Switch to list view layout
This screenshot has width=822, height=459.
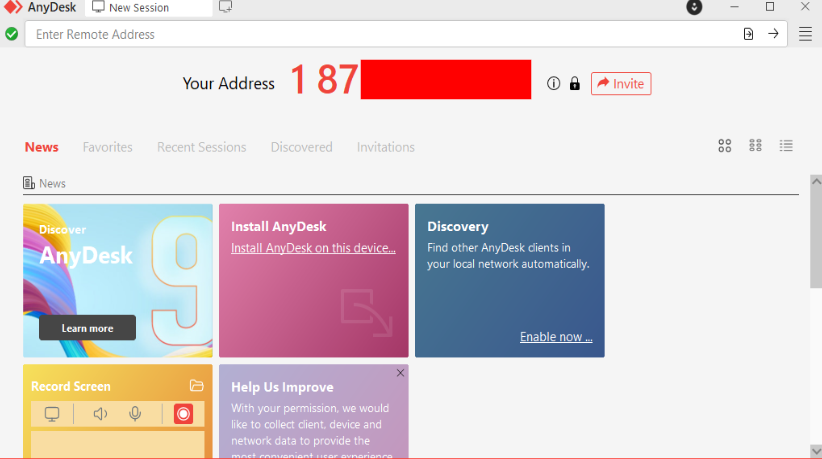coord(786,146)
